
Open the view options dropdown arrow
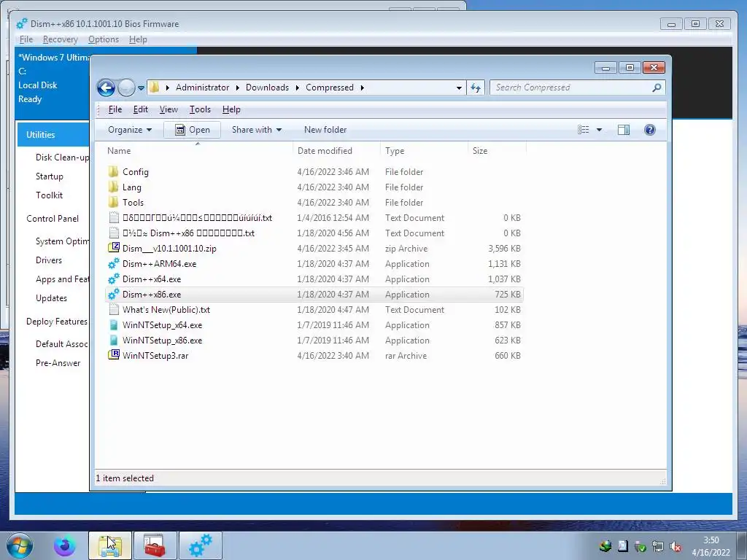click(x=600, y=130)
